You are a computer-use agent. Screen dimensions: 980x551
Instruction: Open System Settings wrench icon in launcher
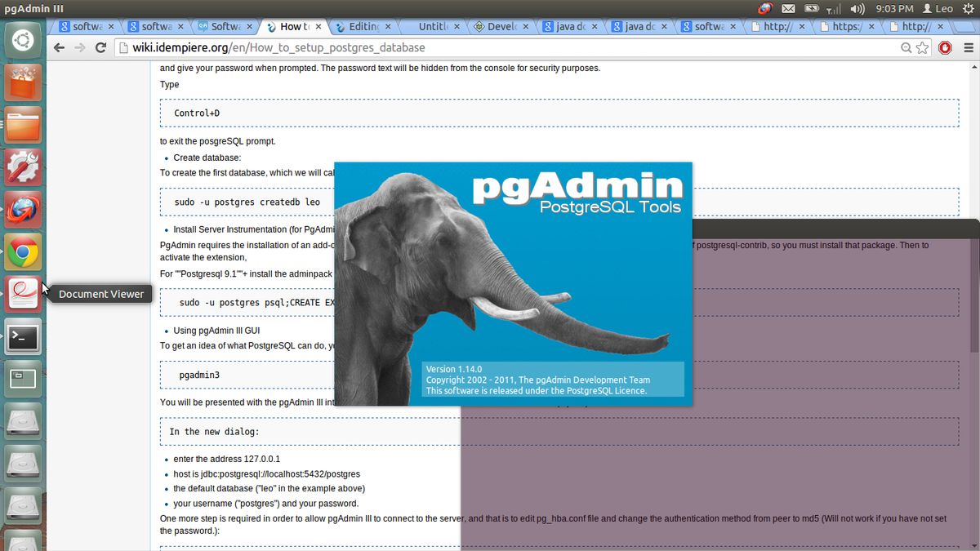23,167
